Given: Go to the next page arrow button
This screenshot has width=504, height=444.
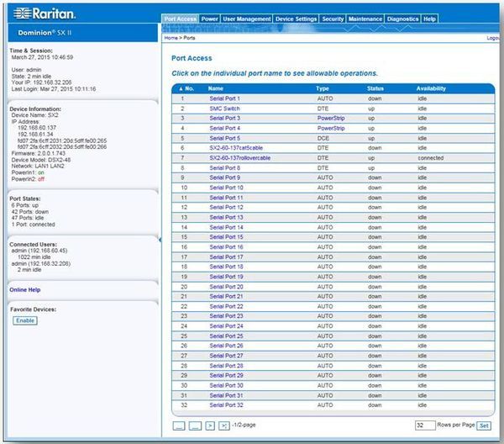Looking at the screenshot, I should click(210, 426).
